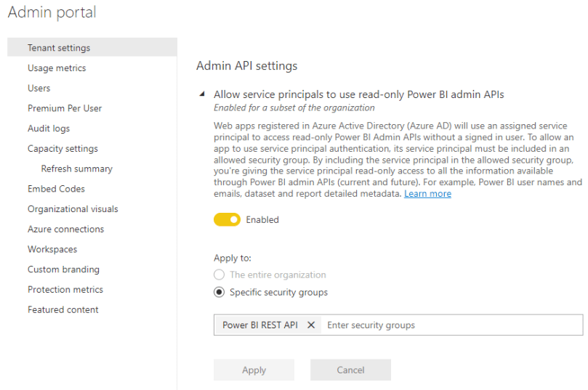588x390 pixels.
Task: Remove the Power BI REST API group tag
Action: pyautogui.click(x=311, y=325)
